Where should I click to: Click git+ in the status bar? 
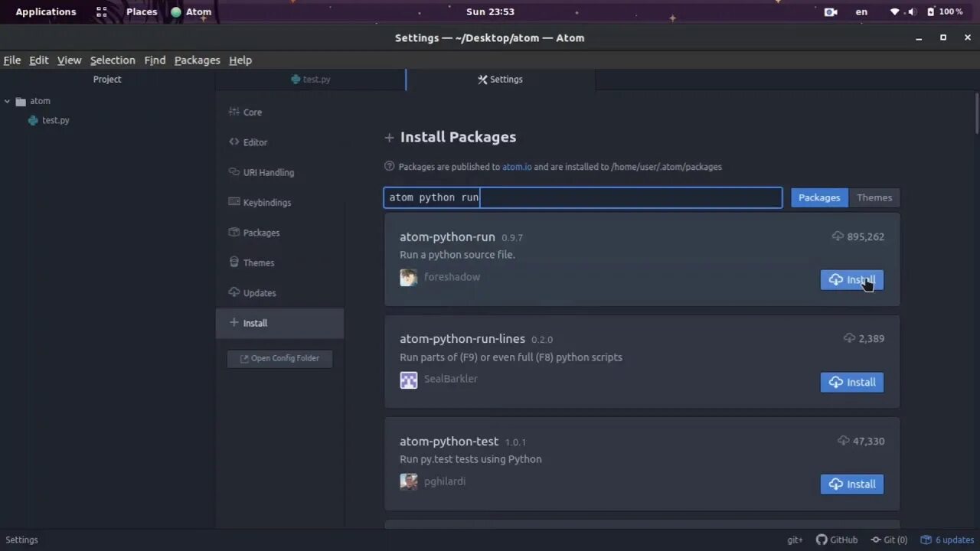[x=795, y=540]
